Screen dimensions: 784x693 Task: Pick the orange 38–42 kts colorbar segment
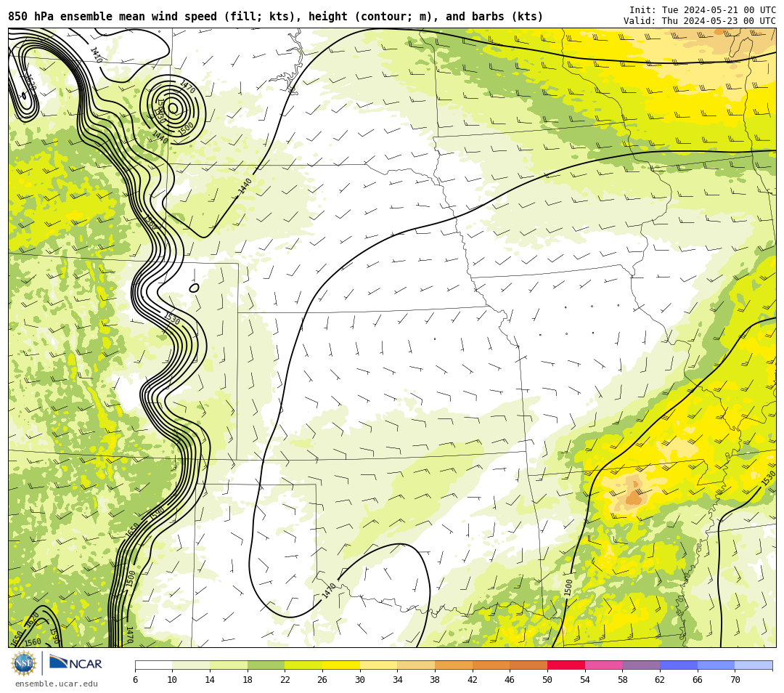click(454, 665)
